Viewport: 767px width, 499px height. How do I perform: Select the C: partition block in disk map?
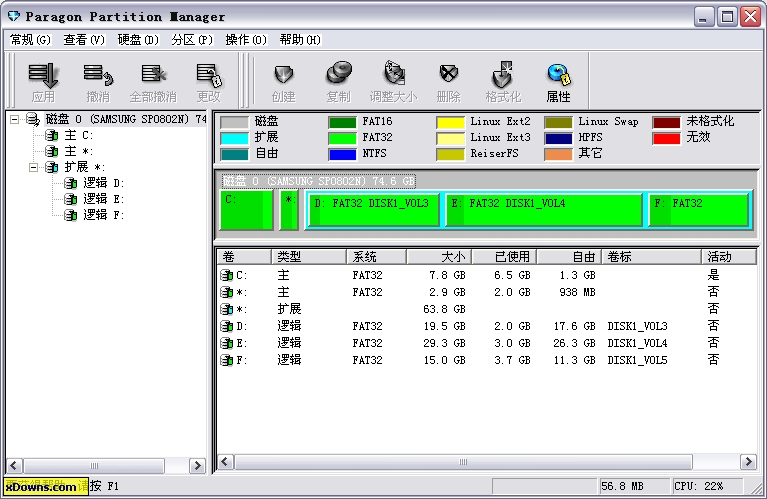pos(247,210)
